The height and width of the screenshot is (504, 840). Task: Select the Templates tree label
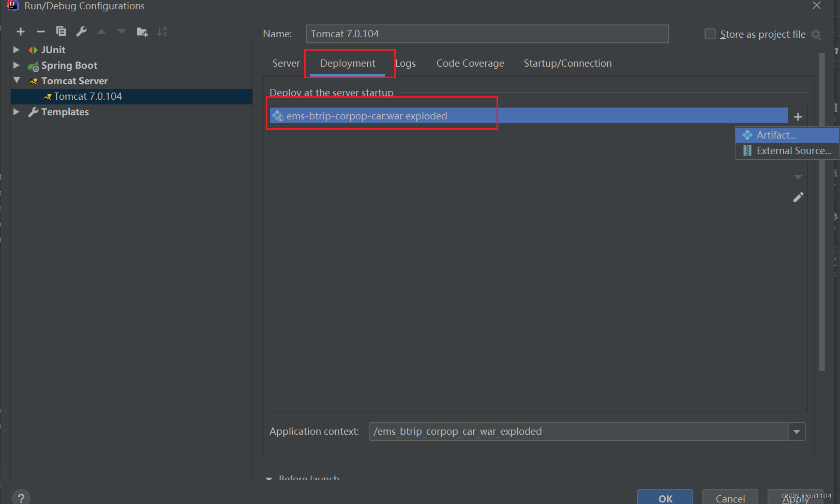pyautogui.click(x=65, y=112)
